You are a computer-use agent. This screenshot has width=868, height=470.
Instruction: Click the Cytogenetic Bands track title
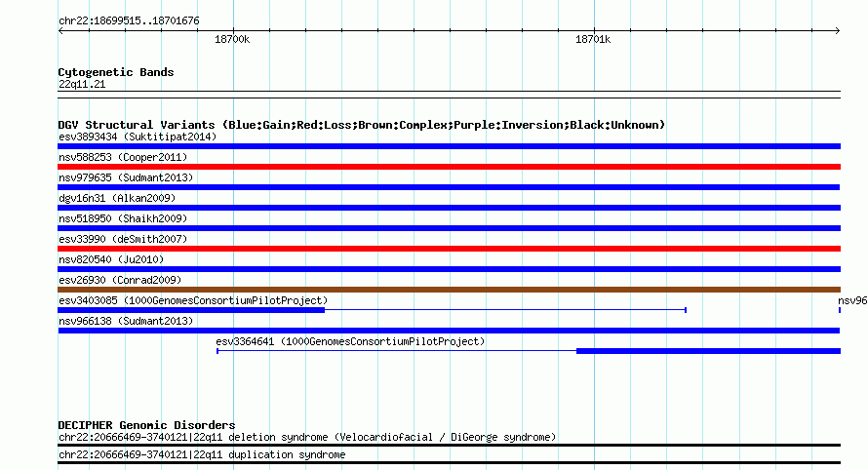click(116, 72)
